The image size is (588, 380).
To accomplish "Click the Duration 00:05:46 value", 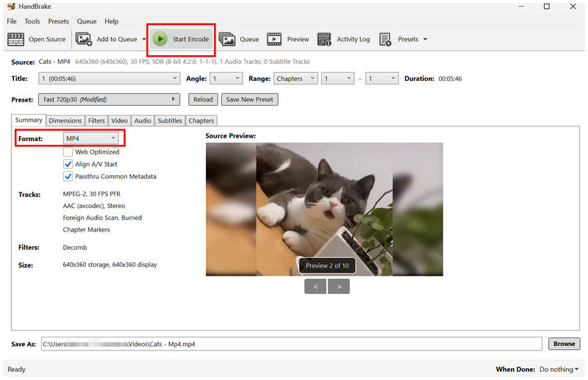I will pos(450,79).
